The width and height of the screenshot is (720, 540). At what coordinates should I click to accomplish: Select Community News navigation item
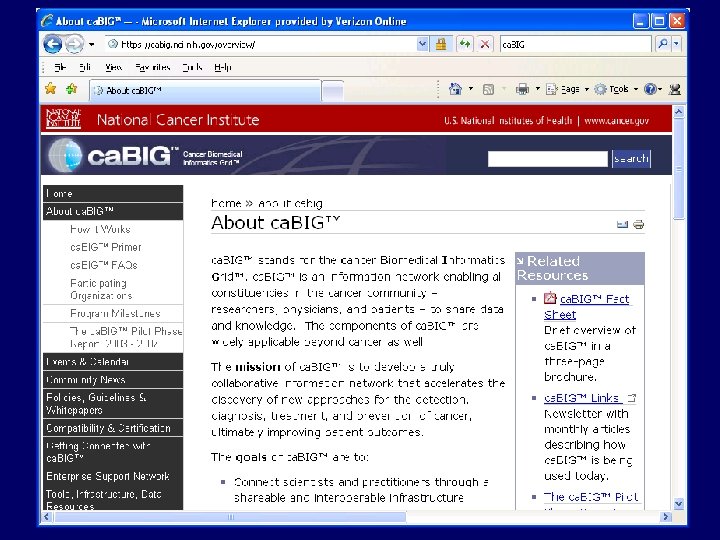pos(113,380)
